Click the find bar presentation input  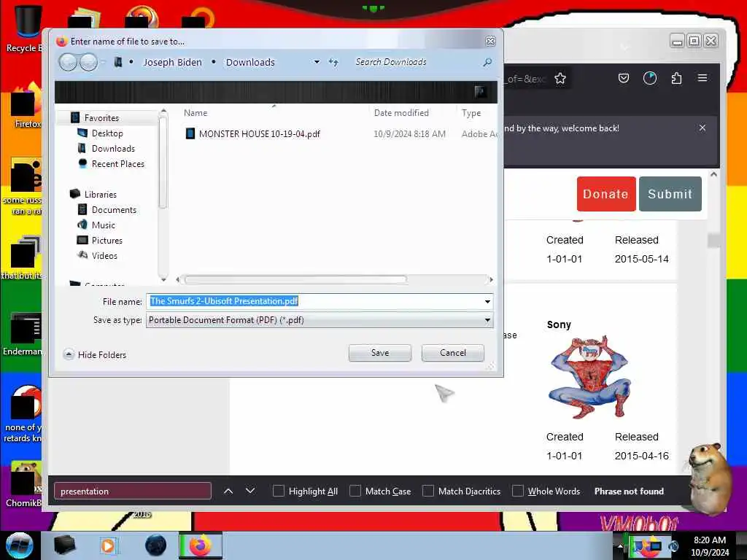coord(133,491)
